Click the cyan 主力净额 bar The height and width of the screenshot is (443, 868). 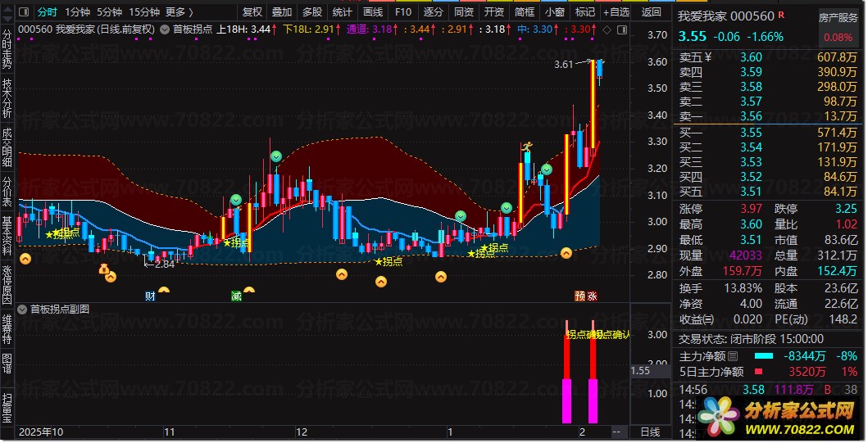763,356
